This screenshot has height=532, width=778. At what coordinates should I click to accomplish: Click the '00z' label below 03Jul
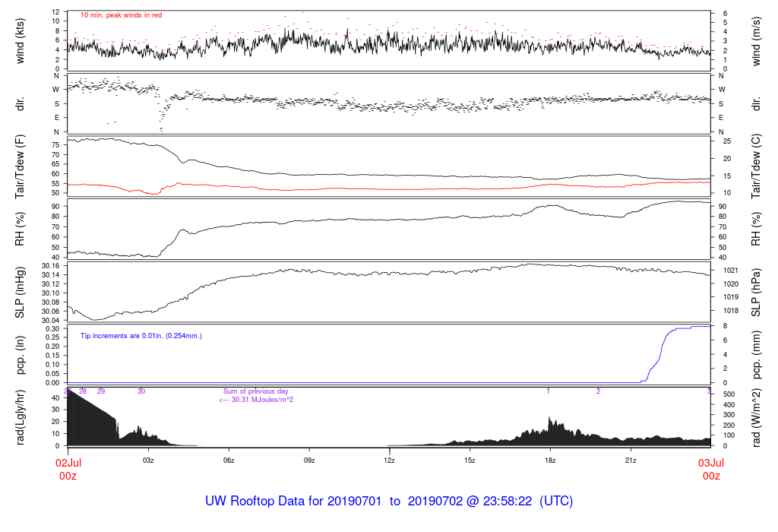click(711, 476)
